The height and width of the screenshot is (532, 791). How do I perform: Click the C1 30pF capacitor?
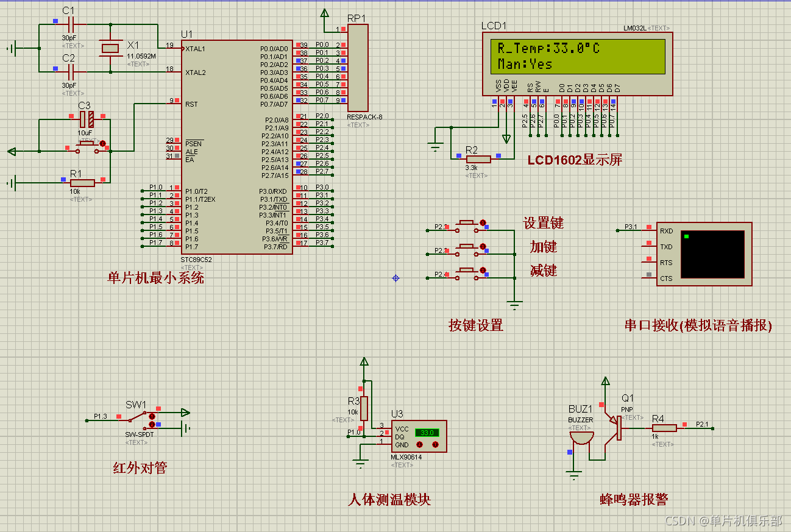click(x=71, y=25)
